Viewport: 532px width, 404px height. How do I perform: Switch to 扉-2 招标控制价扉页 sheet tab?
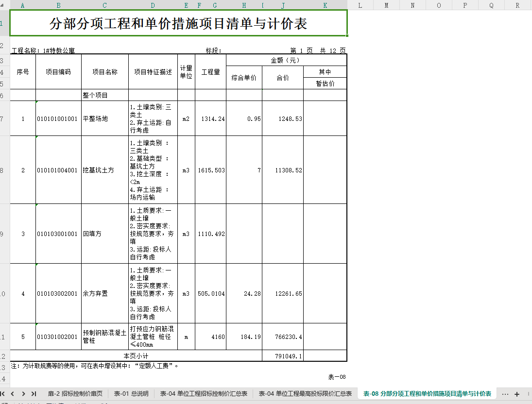75,393
